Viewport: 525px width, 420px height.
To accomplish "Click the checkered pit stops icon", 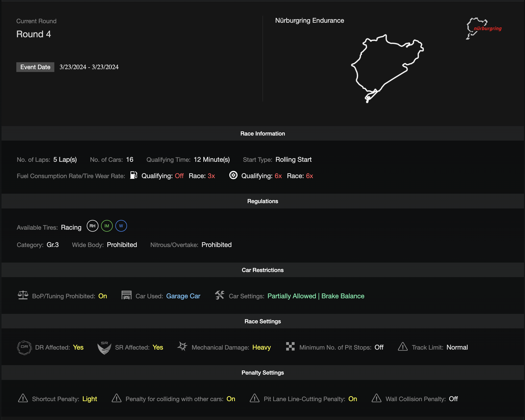I will 290,346.
